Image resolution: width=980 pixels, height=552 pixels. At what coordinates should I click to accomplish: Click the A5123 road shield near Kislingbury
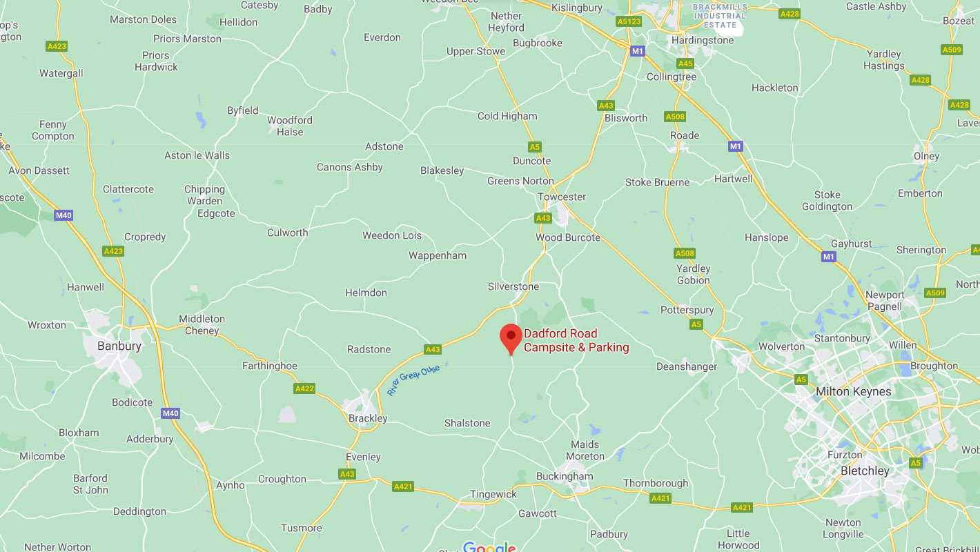click(629, 21)
